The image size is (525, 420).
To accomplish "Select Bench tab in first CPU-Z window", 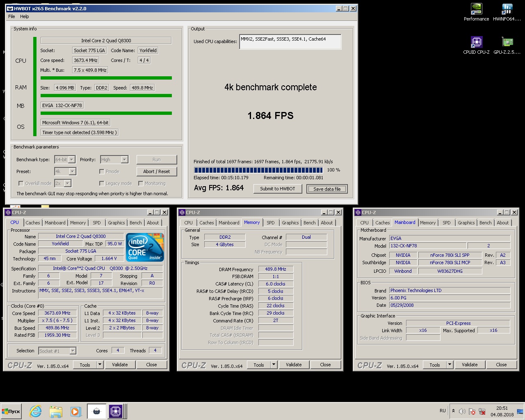I will coord(136,223).
